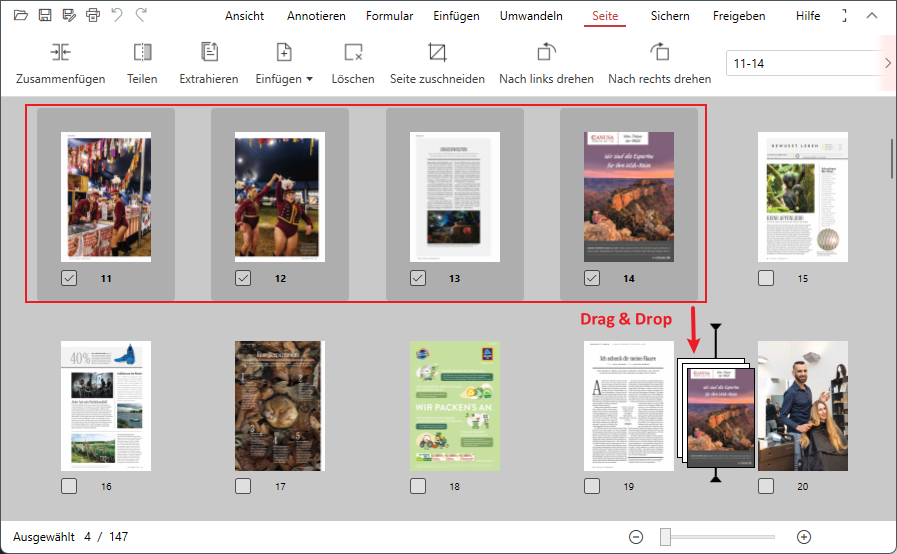Collapse the ribbon with the chevron up
This screenshot has height=554, width=897.
tap(872, 15)
